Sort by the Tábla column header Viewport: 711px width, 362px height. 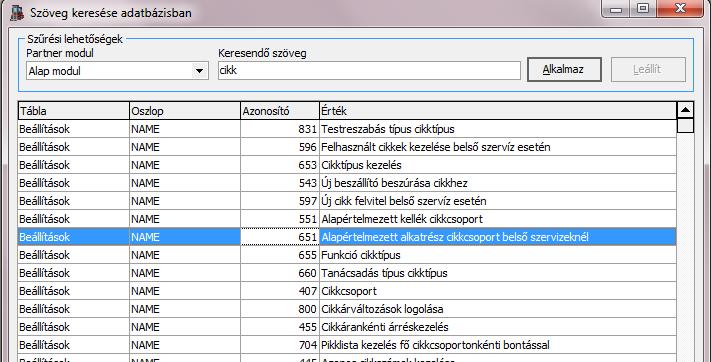pos(73,111)
